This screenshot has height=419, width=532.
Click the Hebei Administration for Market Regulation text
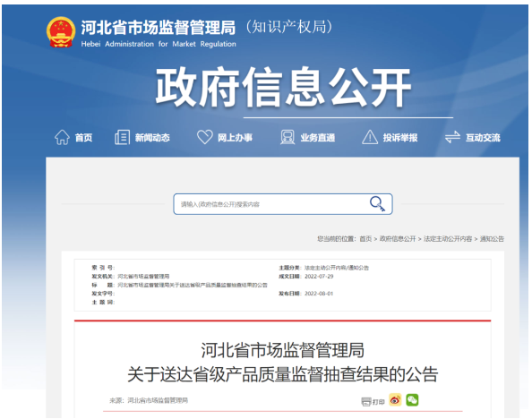[159, 44]
